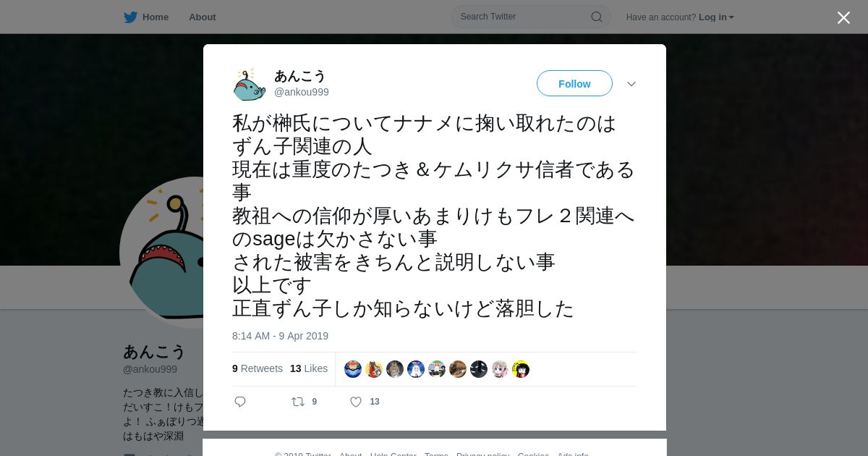This screenshot has height=456, width=868.
Task: Expand the tweet options chevron beside Follow
Action: point(631,84)
